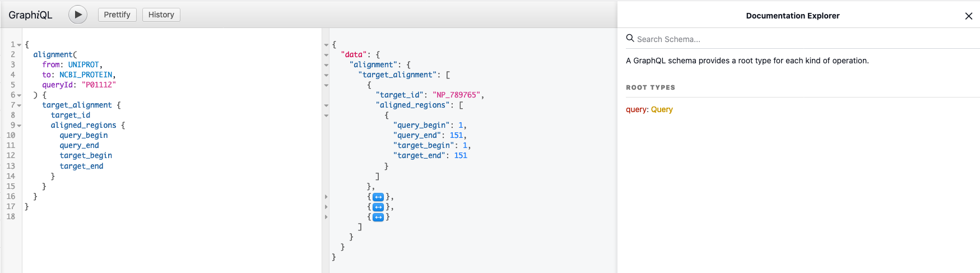Open the query History panel
This screenshot has height=273, width=980.
161,15
